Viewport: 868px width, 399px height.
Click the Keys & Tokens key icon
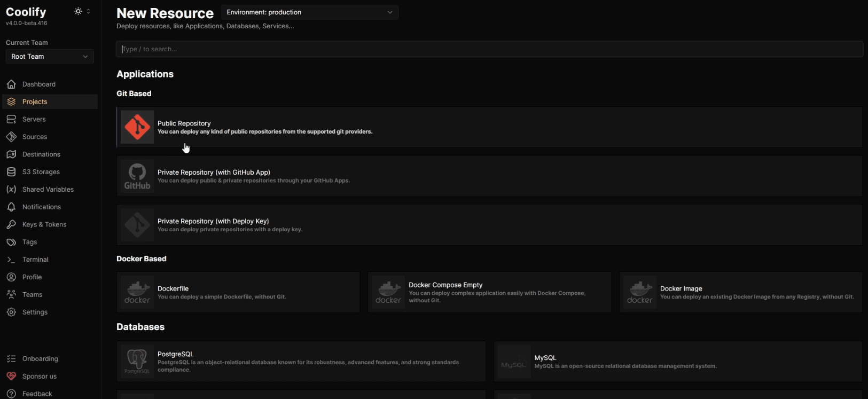pyautogui.click(x=11, y=224)
